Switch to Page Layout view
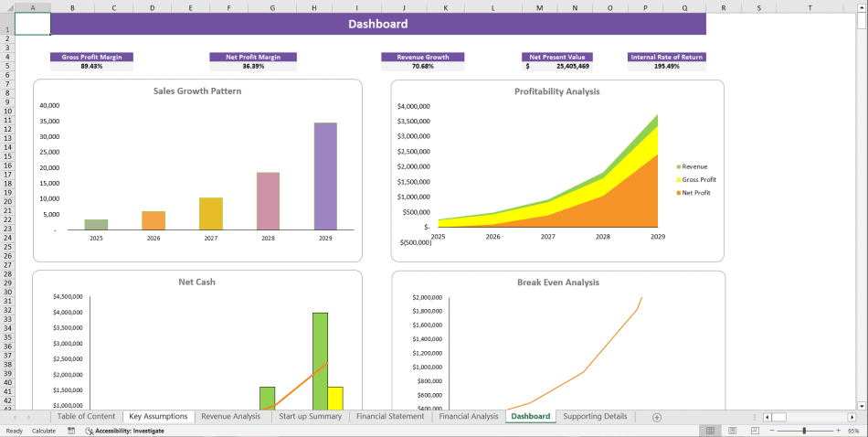 click(x=732, y=431)
